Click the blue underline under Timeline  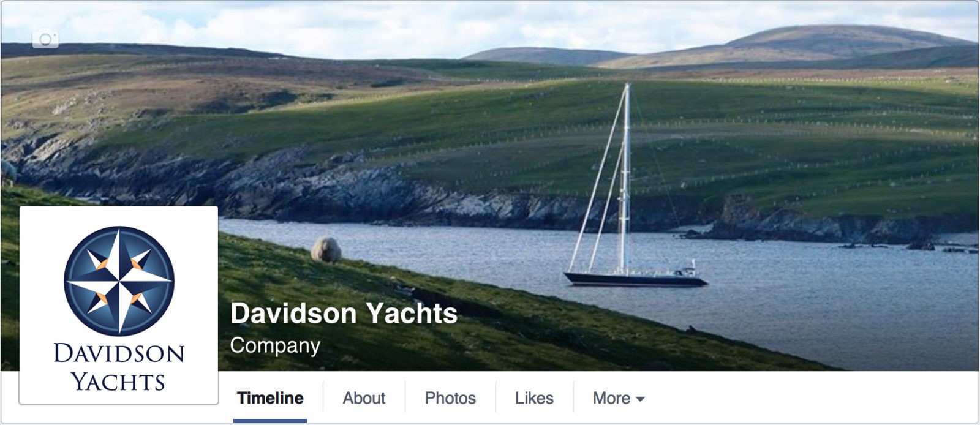(x=270, y=421)
